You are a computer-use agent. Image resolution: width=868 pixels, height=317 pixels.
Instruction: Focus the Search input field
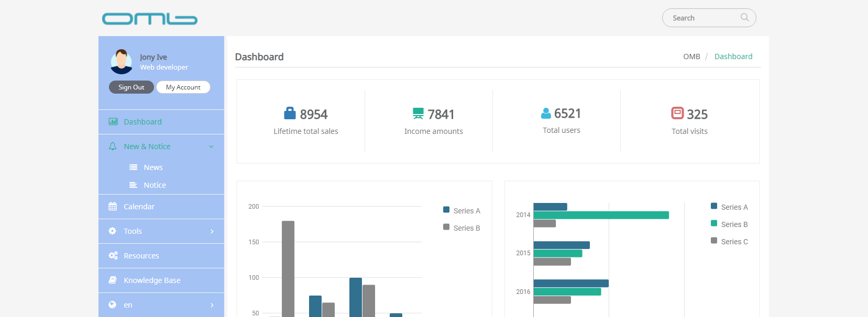tap(702, 18)
